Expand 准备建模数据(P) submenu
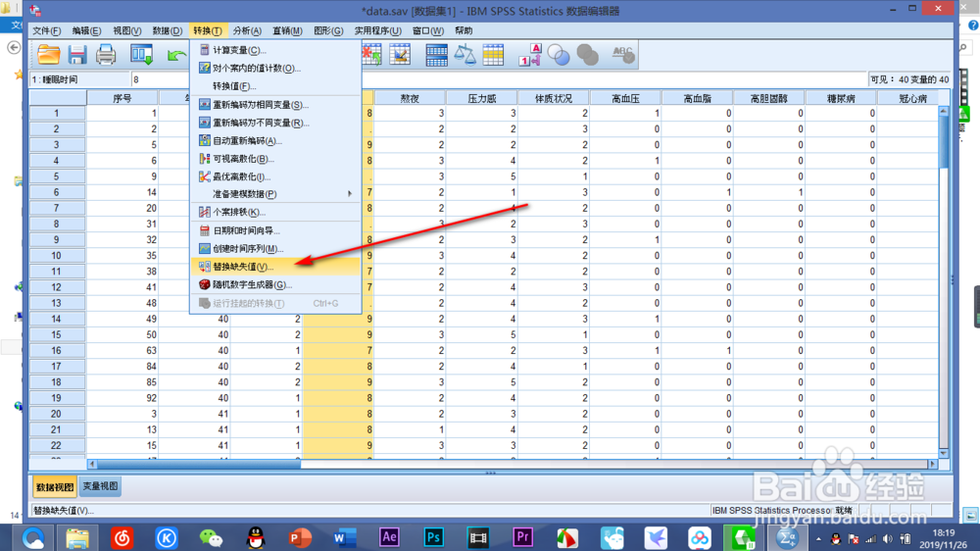Viewport: 980px width, 551px height. [x=275, y=194]
